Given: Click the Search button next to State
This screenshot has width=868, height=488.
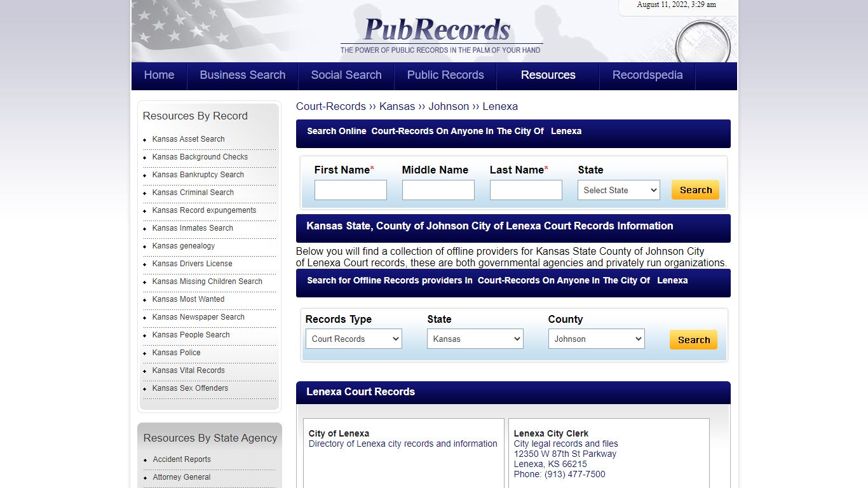Looking at the screenshot, I should click(695, 190).
